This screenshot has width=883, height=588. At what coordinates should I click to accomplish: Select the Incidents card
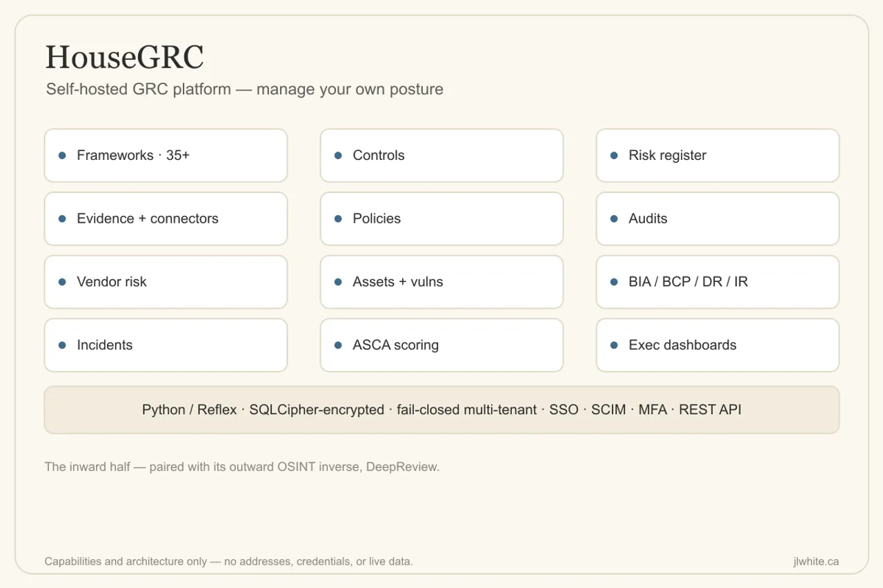pos(166,345)
